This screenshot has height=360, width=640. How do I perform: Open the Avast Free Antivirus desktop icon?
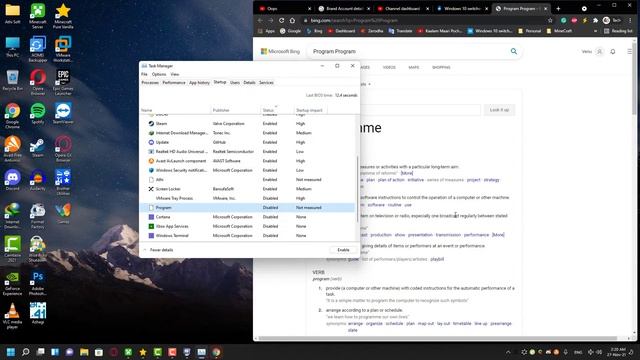(12, 149)
